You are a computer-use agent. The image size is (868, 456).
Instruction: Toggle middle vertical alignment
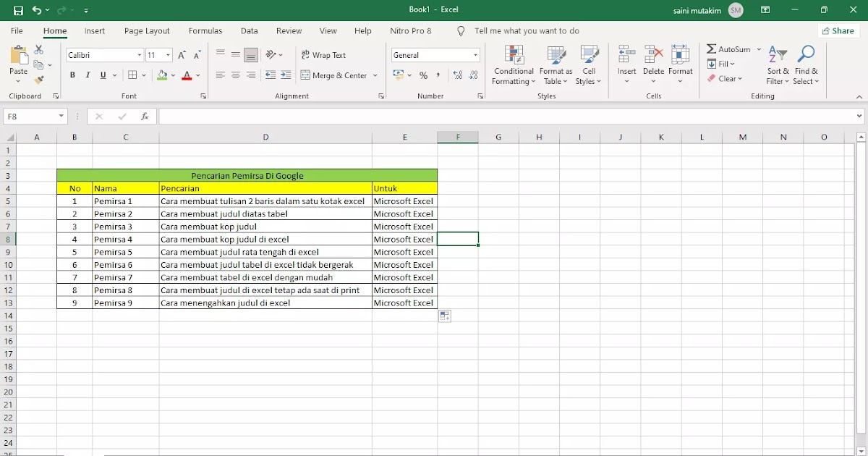point(236,54)
